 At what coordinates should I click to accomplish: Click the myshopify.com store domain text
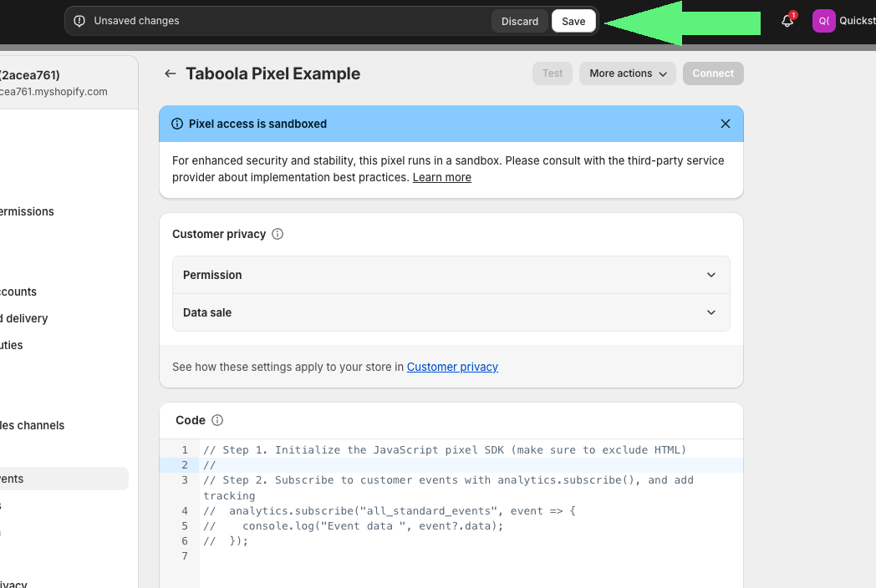tap(53, 92)
